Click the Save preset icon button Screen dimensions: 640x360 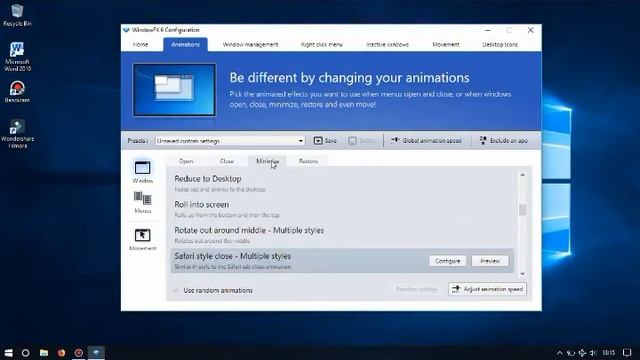(x=325, y=141)
